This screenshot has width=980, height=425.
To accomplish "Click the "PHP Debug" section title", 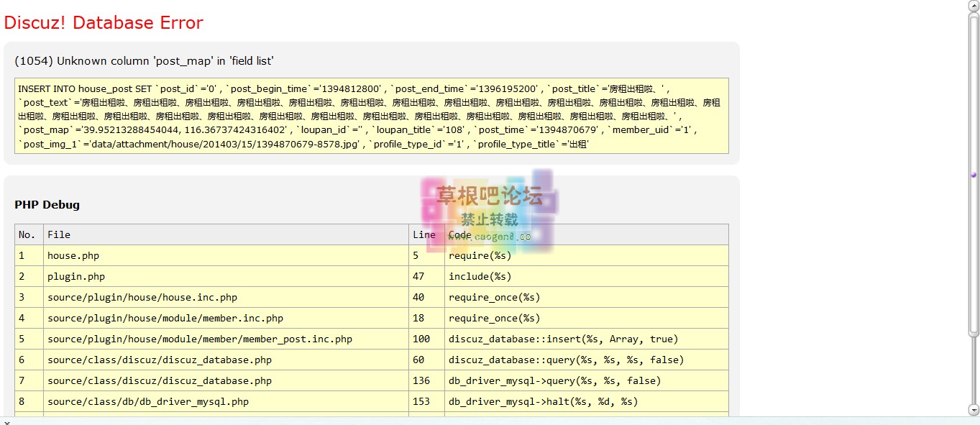I will pos(46,204).
